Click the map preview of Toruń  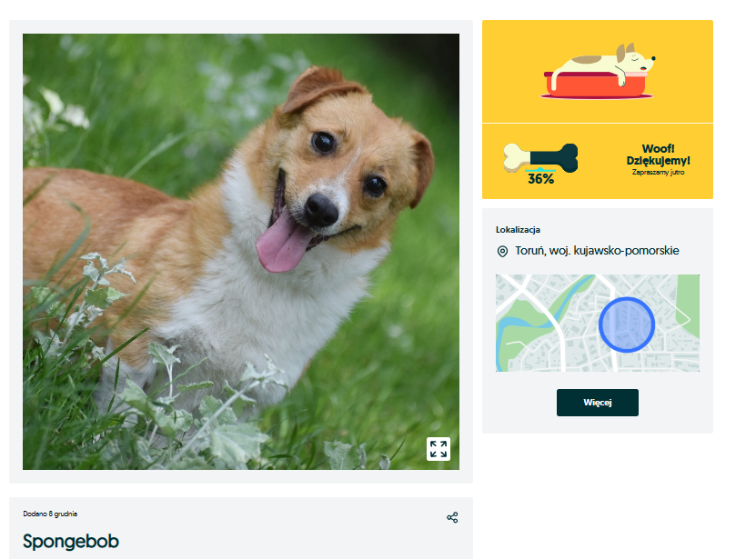[x=598, y=323]
